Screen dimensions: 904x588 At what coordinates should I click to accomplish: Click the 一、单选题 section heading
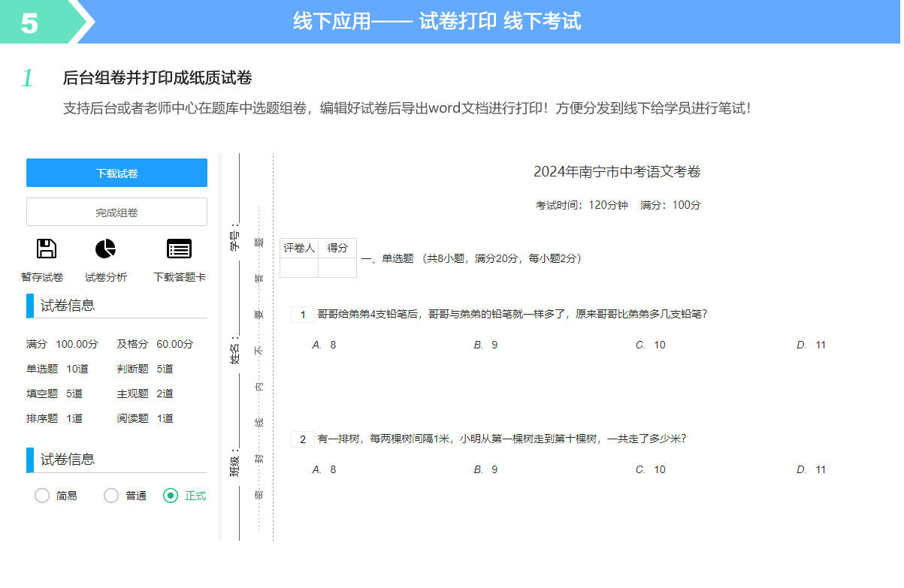[x=471, y=258]
